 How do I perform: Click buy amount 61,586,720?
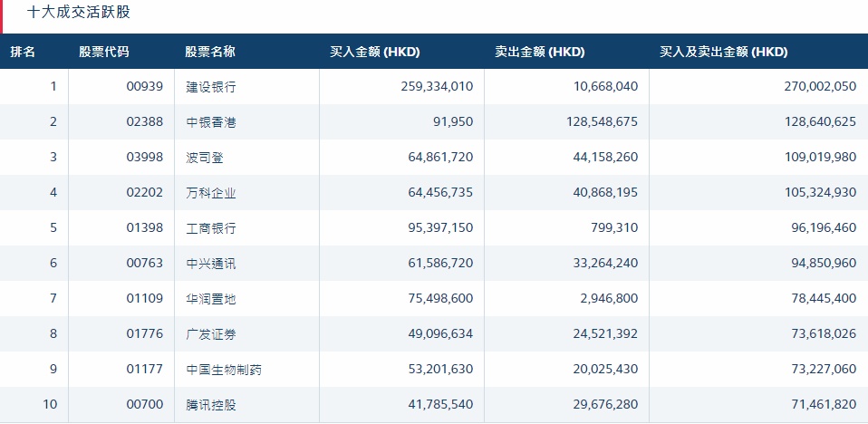pos(440,264)
